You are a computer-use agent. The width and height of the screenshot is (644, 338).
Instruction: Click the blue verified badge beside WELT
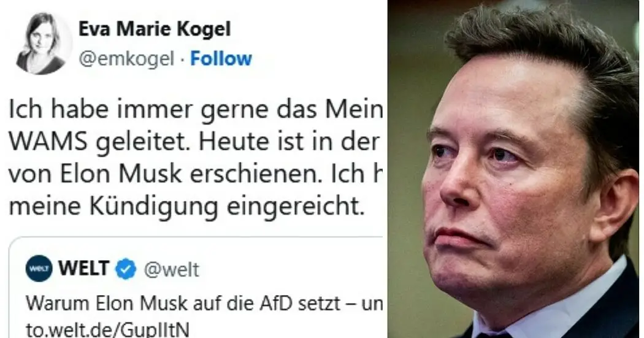point(126,269)
